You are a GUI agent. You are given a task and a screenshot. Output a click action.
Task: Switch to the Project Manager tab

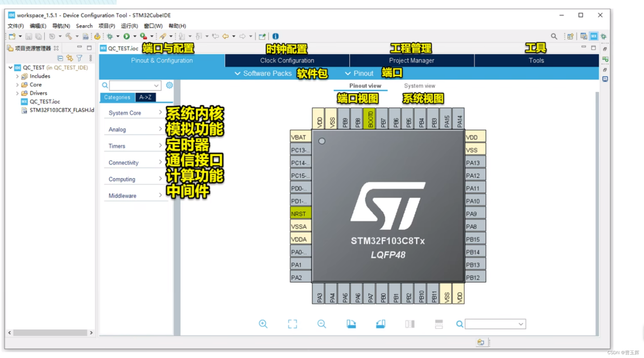(x=412, y=60)
